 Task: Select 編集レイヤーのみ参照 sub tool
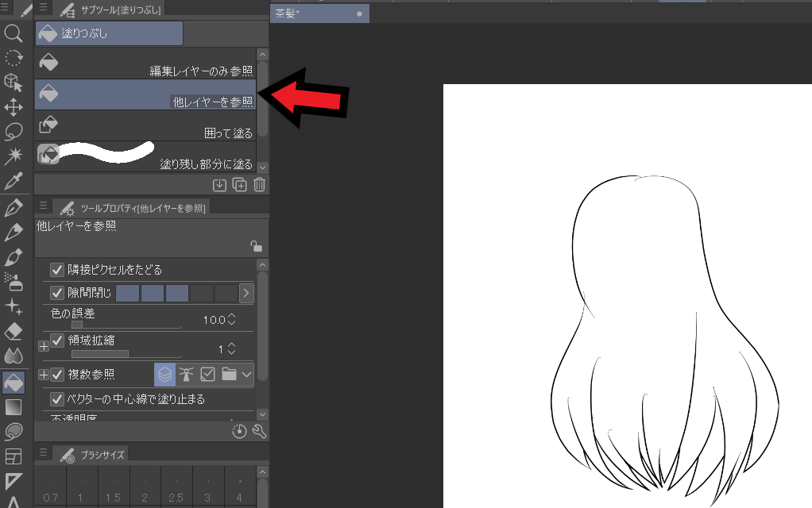click(145, 63)
